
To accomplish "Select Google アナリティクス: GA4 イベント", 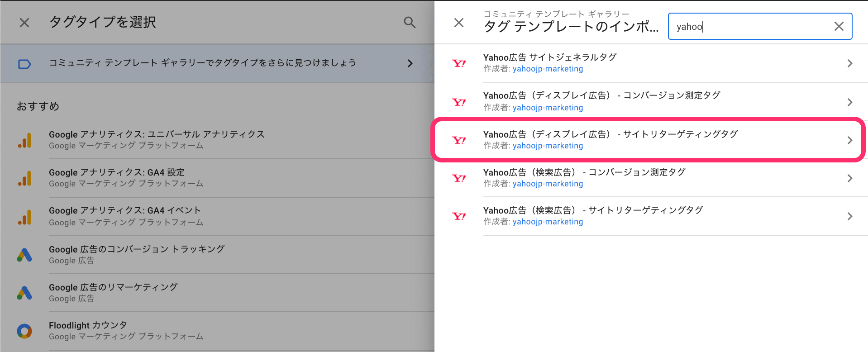I will (x=217, y=217).
